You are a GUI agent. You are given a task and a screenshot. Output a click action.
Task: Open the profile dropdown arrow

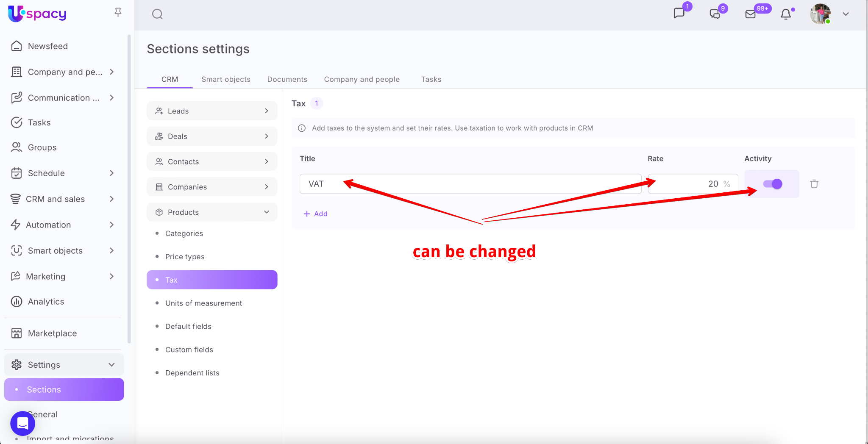click(846, 14)
